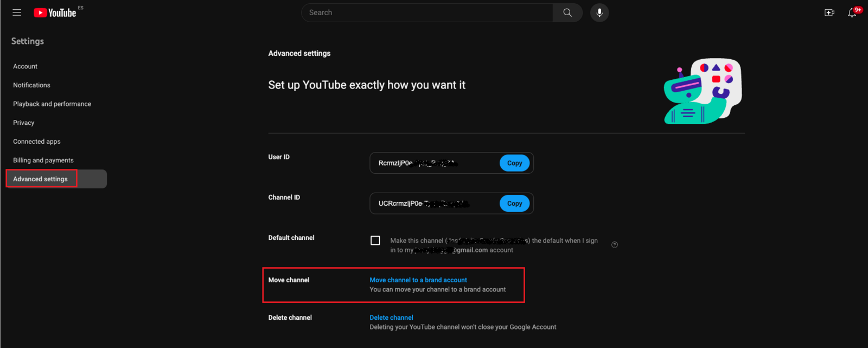The image size is (868, 348).
Task: Open the notifications bell
Action: coord(852,12)
